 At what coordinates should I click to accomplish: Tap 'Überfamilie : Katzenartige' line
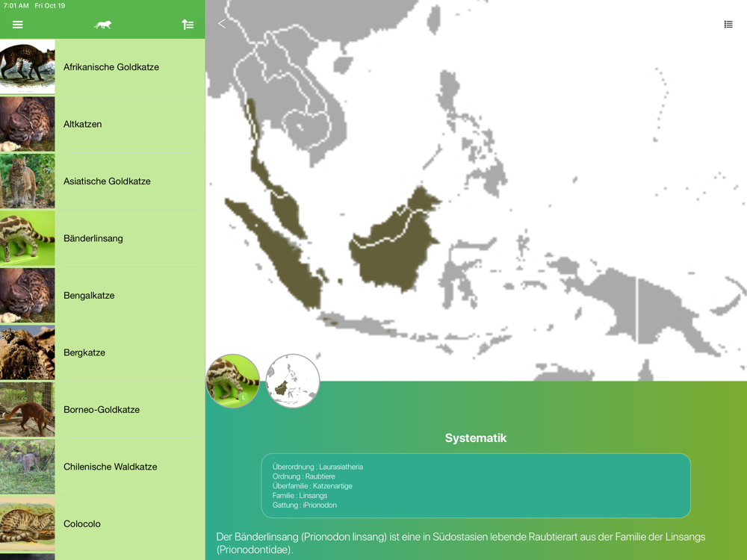(312, 486)
